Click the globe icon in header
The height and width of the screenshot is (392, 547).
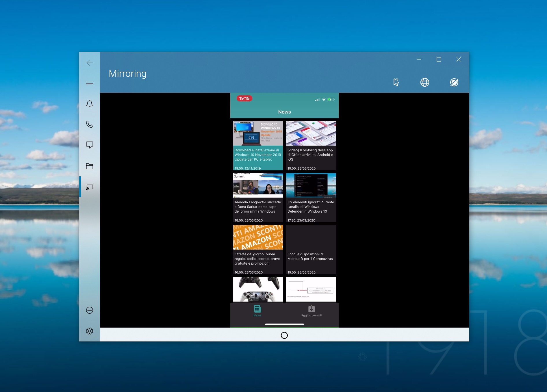click(x=424, y=82)
